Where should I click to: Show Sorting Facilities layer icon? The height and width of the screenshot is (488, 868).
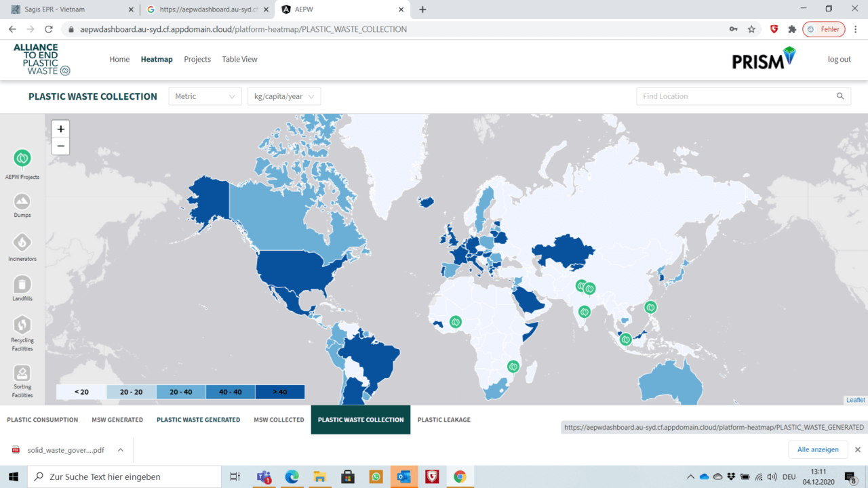[22, 373]
